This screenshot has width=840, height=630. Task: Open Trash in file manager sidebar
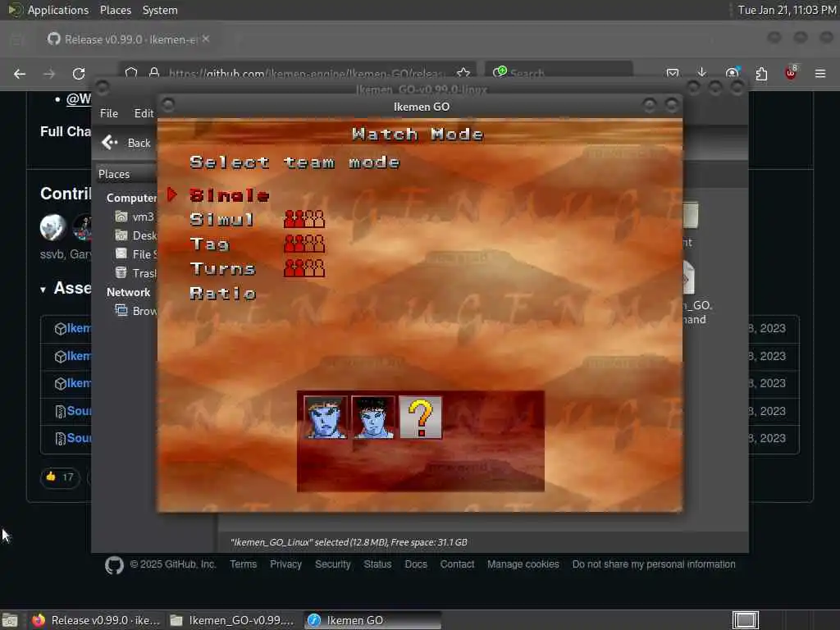coord(135,273)
